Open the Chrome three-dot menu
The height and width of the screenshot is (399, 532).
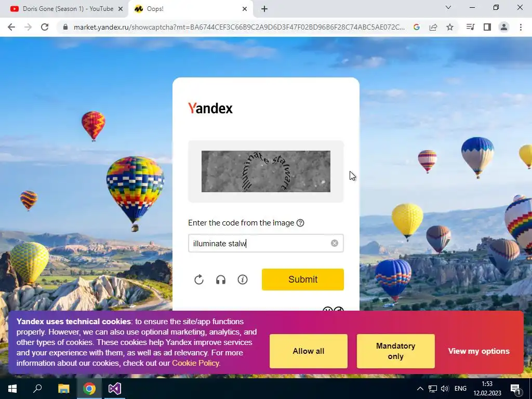(x=521, y=27)
